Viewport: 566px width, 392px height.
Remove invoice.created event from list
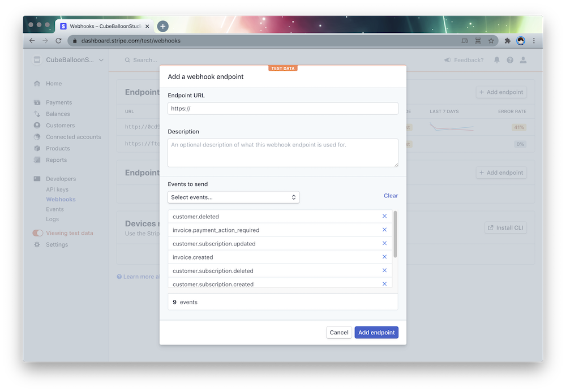click(384, 257)
